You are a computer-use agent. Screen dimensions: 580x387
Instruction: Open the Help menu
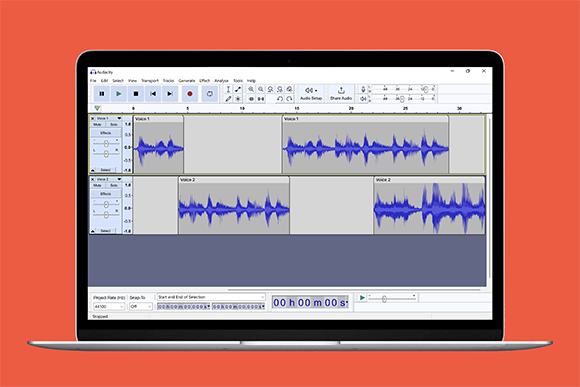point(251,81)
